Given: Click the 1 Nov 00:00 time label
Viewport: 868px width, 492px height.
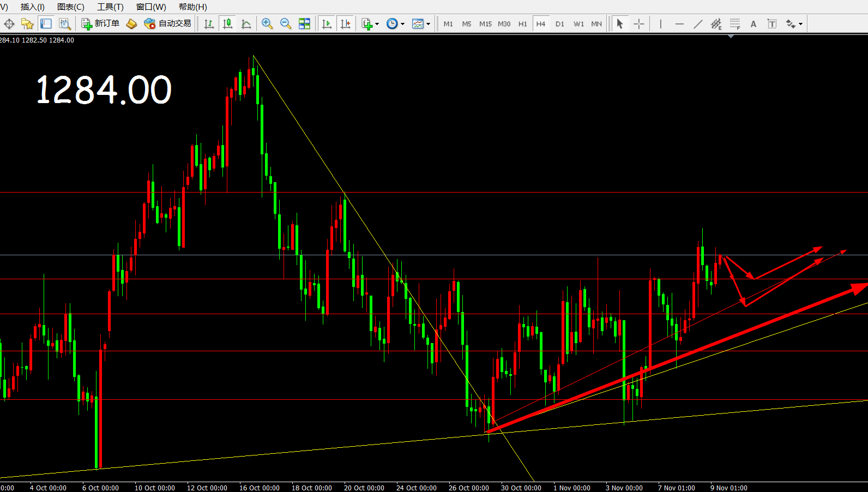Looking at the screenshot, I should coord(572,488).
